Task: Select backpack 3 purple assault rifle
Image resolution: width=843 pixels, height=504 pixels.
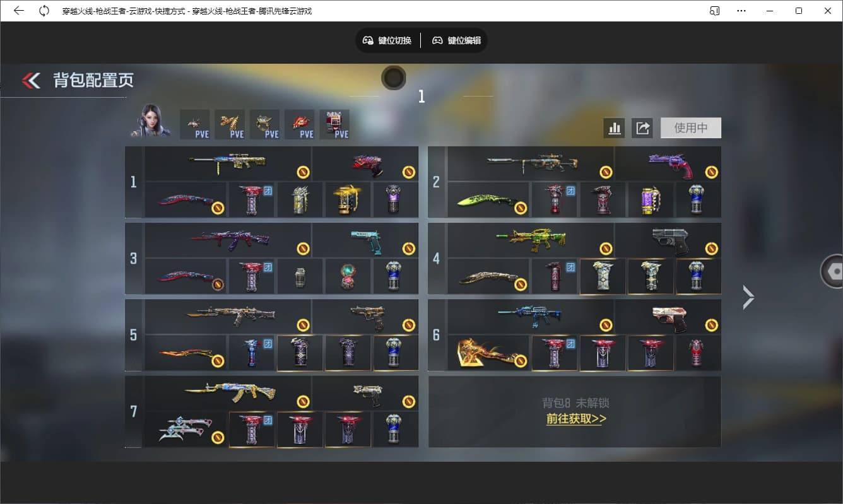Action: pyautogui.click(x=228, y=240)
